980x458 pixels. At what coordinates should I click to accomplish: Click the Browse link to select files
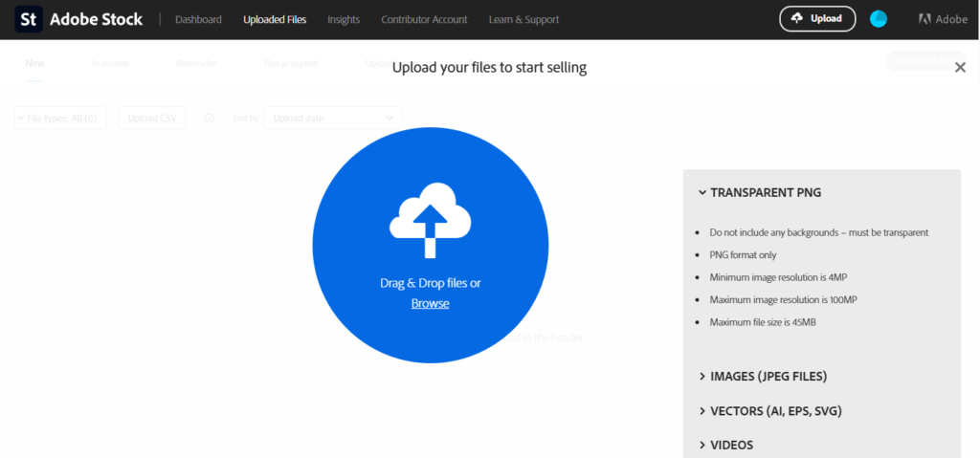(430, 303)
